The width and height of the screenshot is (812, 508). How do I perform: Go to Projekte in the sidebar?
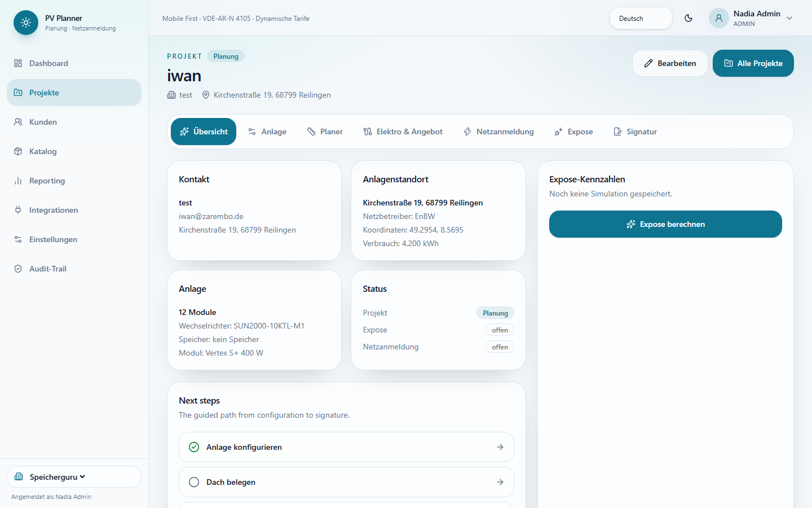[x=74, y=93]
